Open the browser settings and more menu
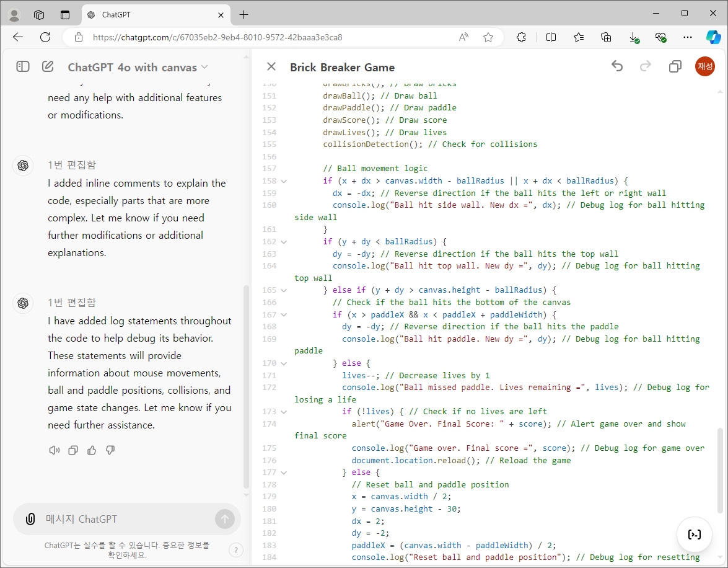 pos(688,37)
